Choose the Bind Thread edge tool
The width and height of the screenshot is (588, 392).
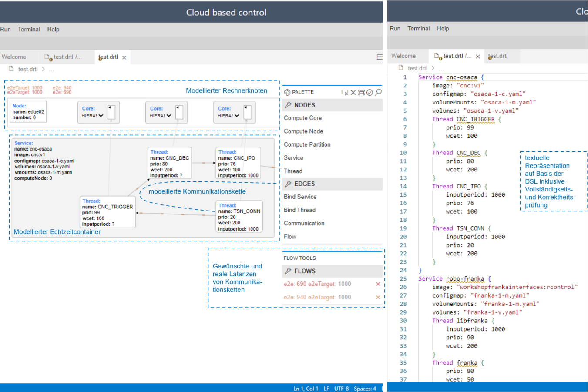point(299,210)
